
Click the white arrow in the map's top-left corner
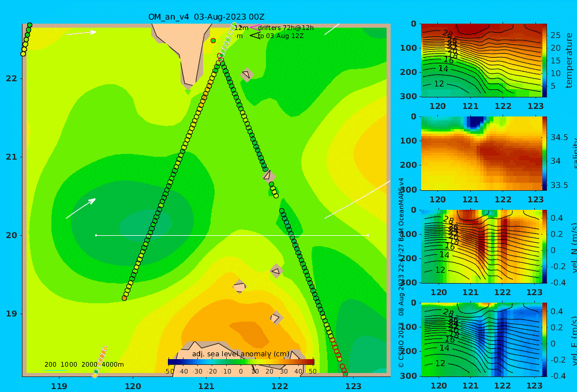click(81, 33)
